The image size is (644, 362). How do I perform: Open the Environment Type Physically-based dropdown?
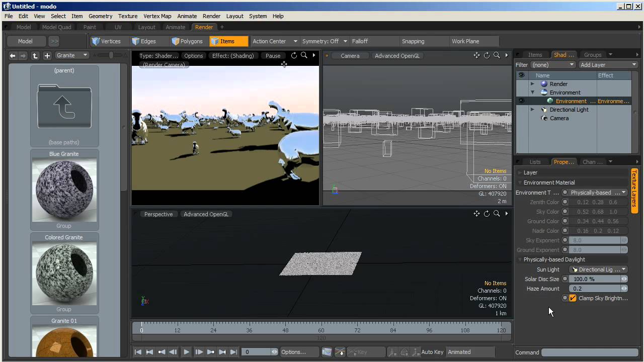(x=598, y=193)
